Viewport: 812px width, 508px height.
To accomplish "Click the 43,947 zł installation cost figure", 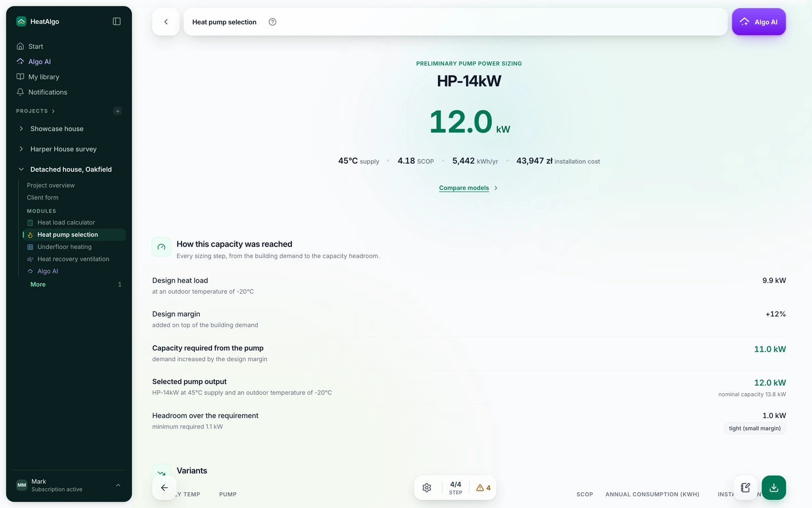I will click(558, 161).
